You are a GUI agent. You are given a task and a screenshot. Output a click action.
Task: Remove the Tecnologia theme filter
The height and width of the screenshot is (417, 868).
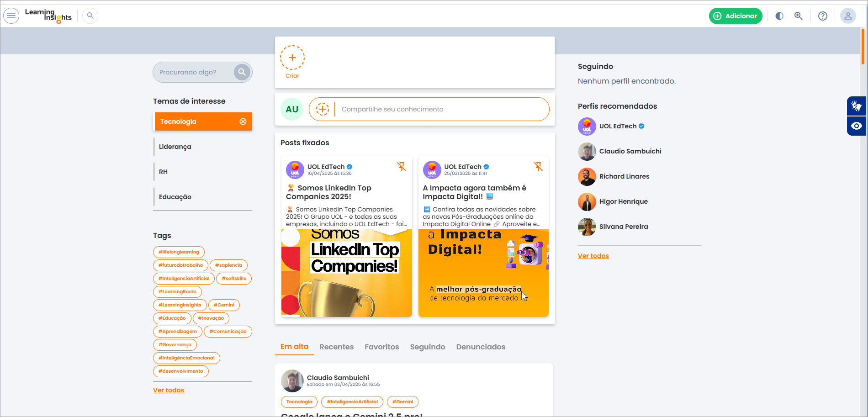click(x=243, y=121)
